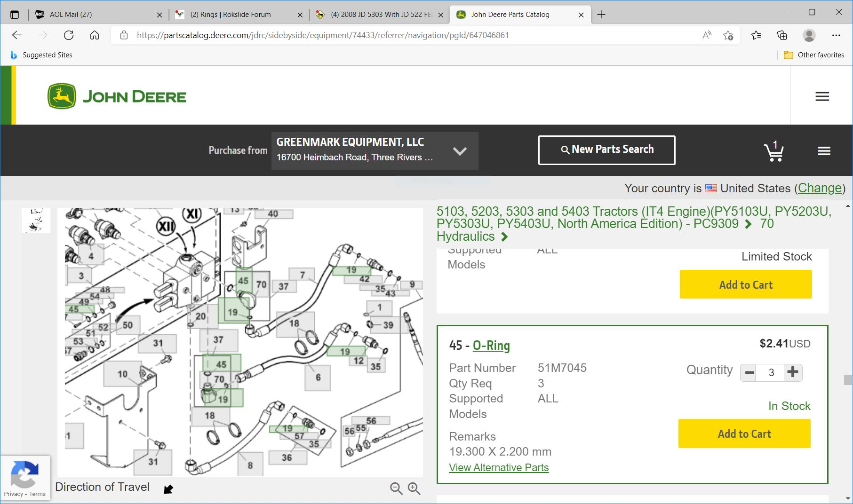The width and height of the screenshot is (853, 504).
Task: Open Suggested Sites bookmark
Action: pyautogui.click(x=41, y=55)
